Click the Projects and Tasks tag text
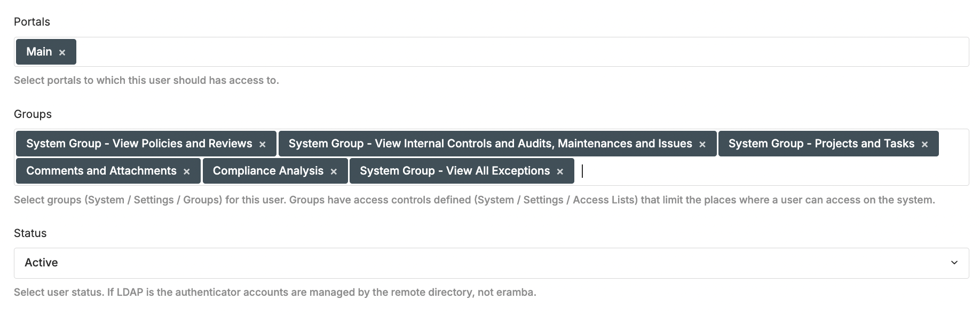Viewport: 980px width, 315px height. (x=821, y=144)
